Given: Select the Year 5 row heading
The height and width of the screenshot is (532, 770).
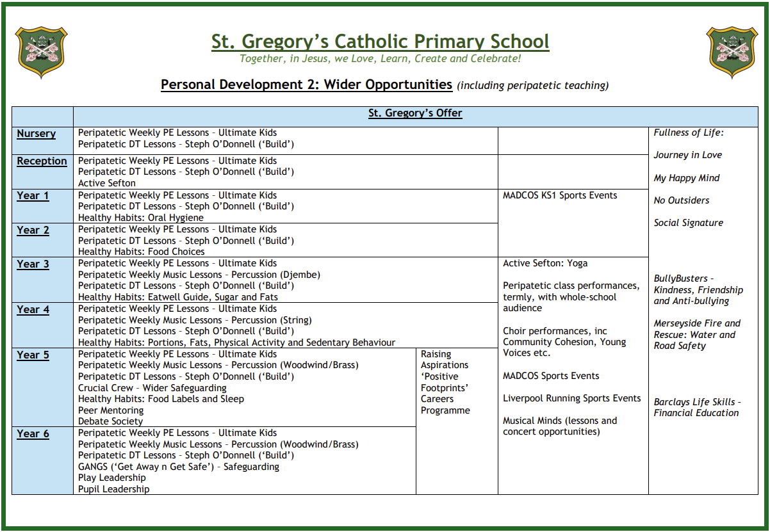Looking at the screenshot, I should (33, 355).
